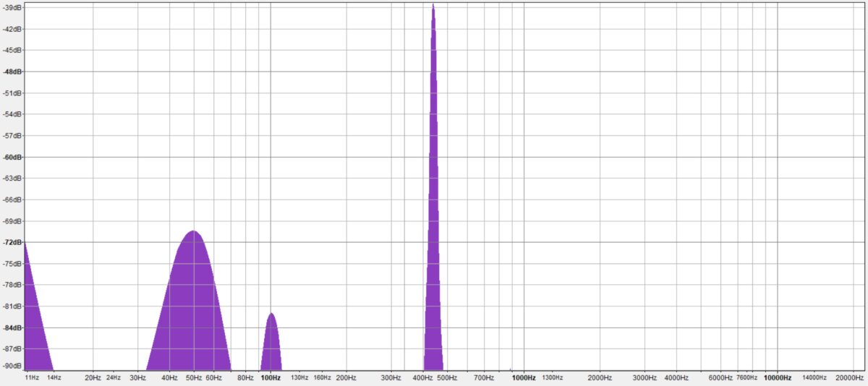Click the -90dB label at the axis bottom
The height and width of the screenshot is (386, 868).
tap(12, 366)
